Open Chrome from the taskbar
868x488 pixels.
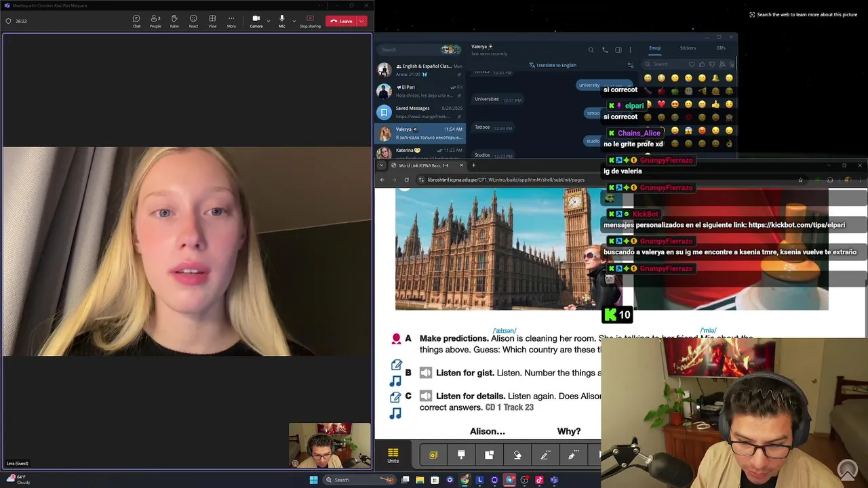pyautogui.click(x=465, y=480)
